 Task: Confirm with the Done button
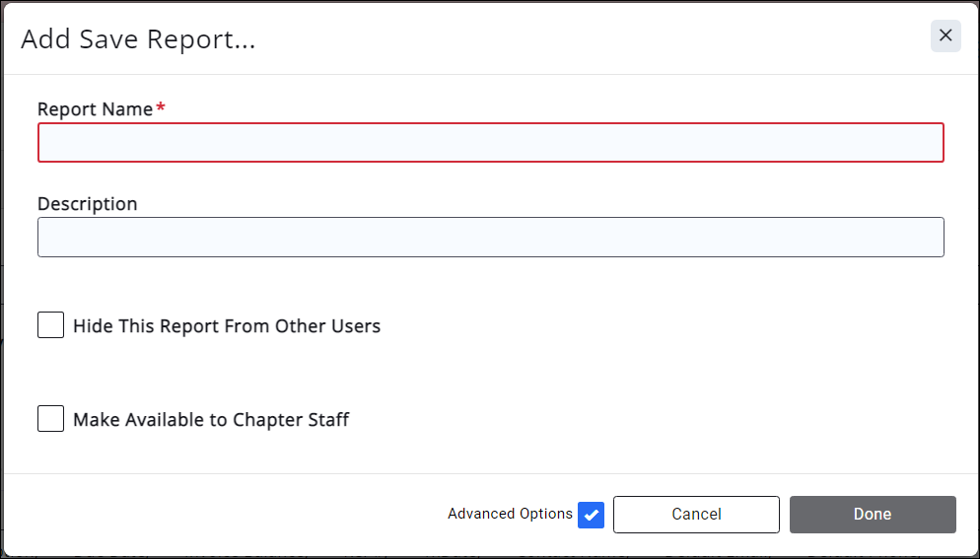pos(872,515)
